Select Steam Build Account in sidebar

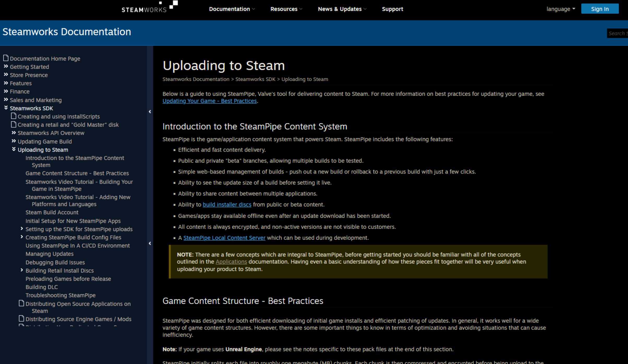click(x=52, y=213)
